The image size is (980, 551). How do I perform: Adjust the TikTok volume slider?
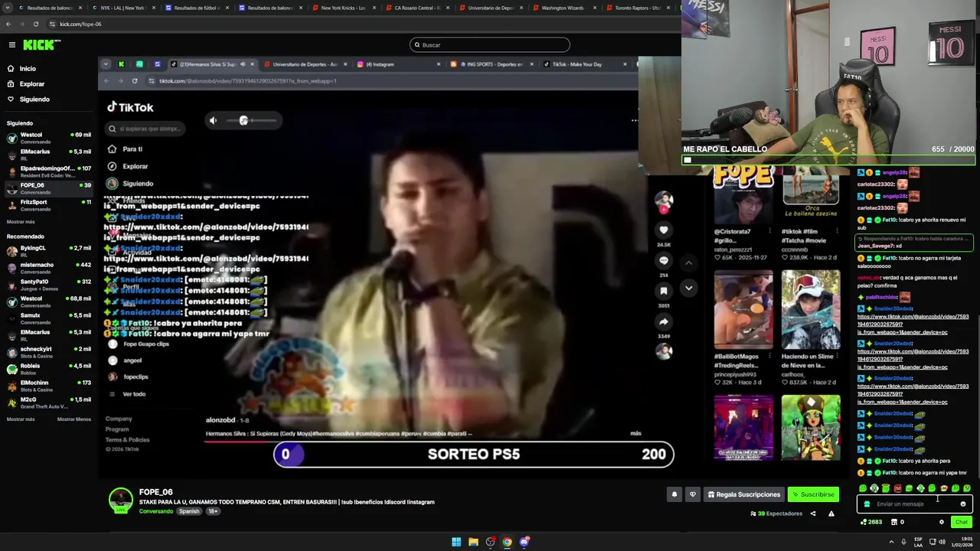(x=251, y=120)
